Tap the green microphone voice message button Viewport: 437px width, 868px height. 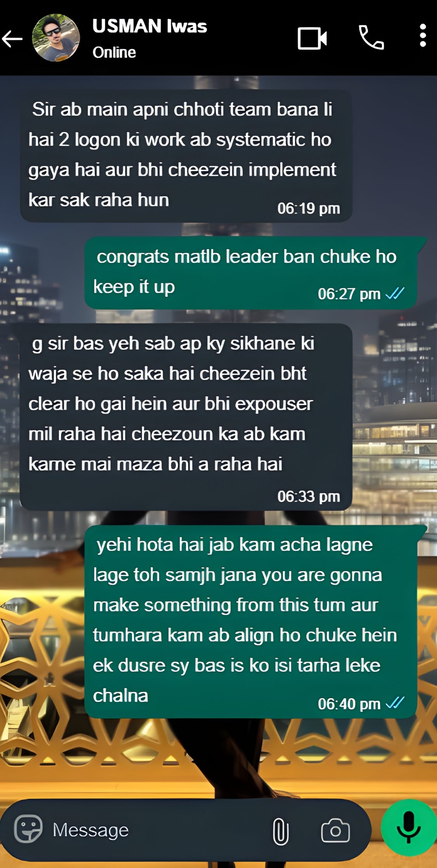point(409,827)
